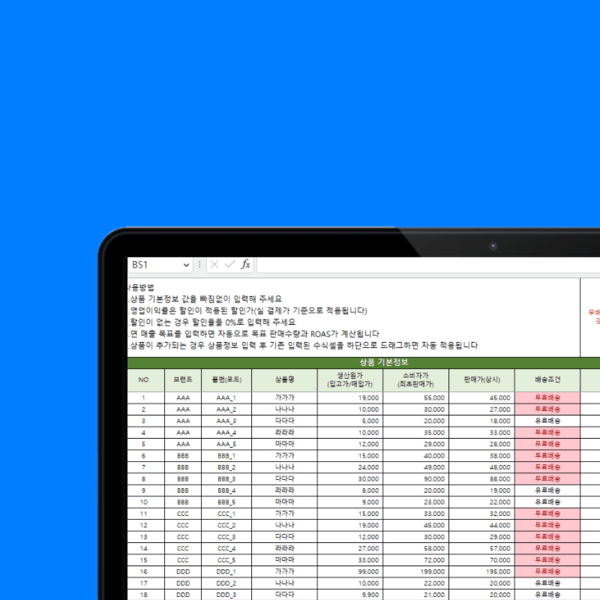600x600 pixels.
Task: Select the 유료배송 cell in row 3
Action: pos(548,421)
